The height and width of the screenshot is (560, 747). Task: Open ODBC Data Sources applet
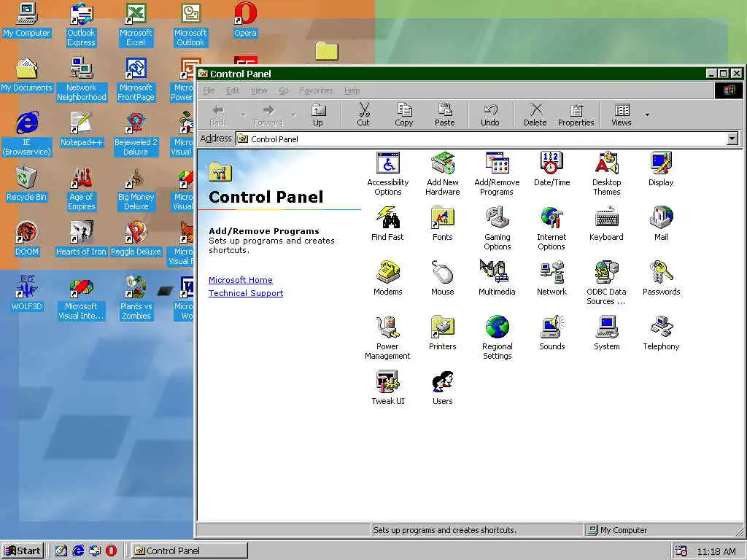coord(606,284)
